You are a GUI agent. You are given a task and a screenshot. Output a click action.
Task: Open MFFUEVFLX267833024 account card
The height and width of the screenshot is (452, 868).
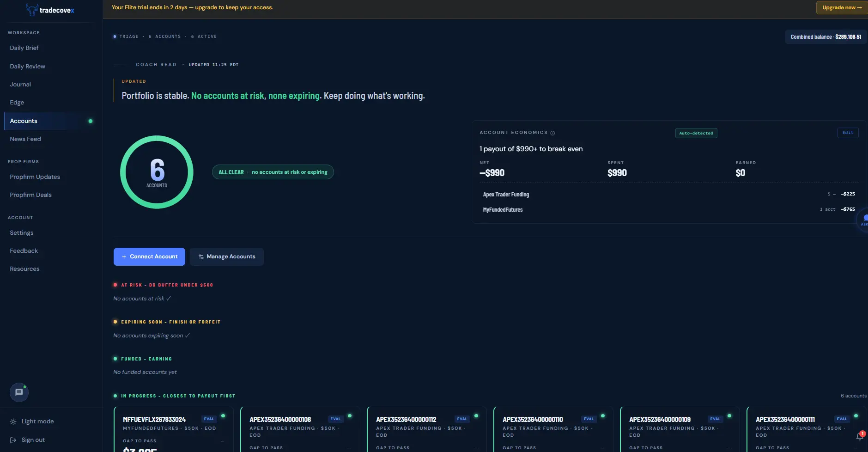point(174,429)
